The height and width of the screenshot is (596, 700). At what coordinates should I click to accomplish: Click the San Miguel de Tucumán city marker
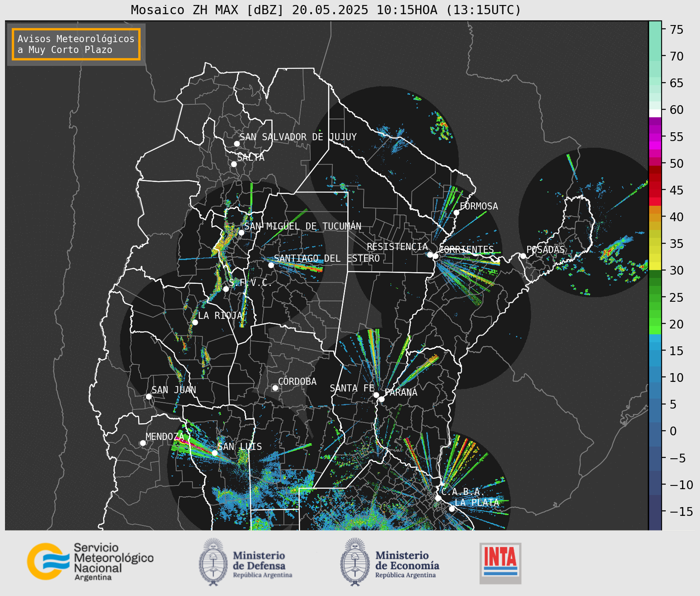(241, 232)
